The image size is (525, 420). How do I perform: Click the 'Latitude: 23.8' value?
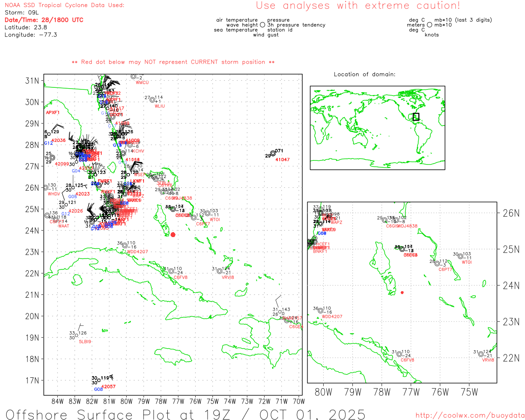click(26, 27)
